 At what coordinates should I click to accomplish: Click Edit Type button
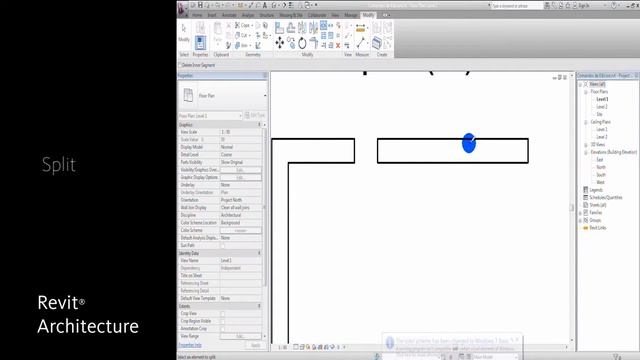pos(255,116)
